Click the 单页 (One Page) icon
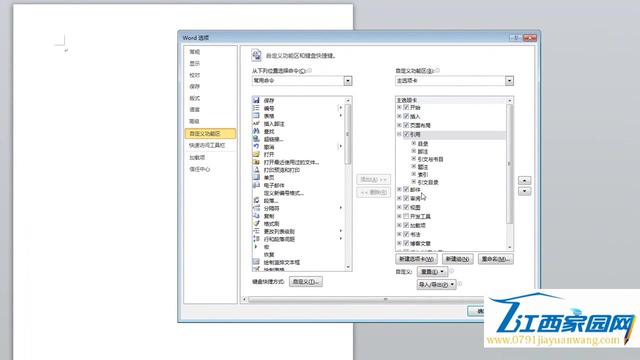Viewport: 640px width, 360px height. click(x=256, y=178)
